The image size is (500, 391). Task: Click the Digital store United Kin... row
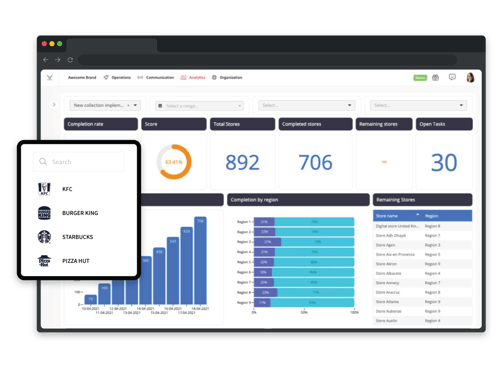(x=422, y=226)
